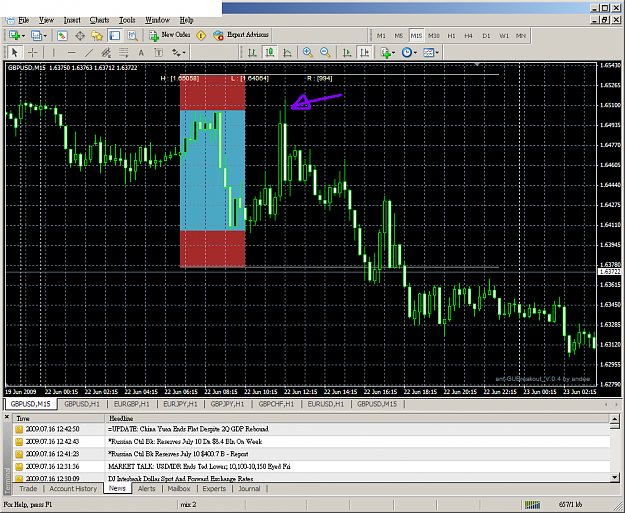Viewport: 625px width, 513px height.
Task: Open the Arrows objects dropdown
Action: click(178, 52)
